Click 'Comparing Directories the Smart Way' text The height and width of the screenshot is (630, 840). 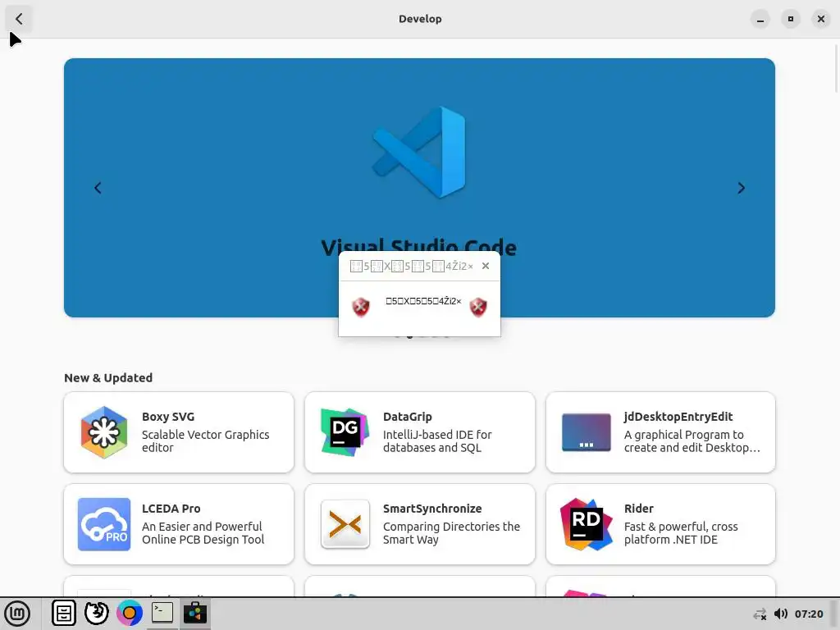tap(452, 533)
